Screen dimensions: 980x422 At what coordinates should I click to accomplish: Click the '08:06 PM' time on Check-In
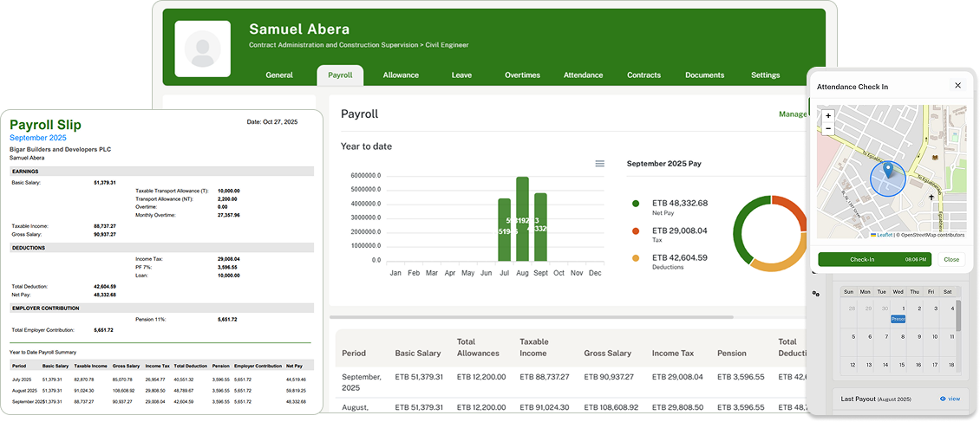tap(915, 260)
